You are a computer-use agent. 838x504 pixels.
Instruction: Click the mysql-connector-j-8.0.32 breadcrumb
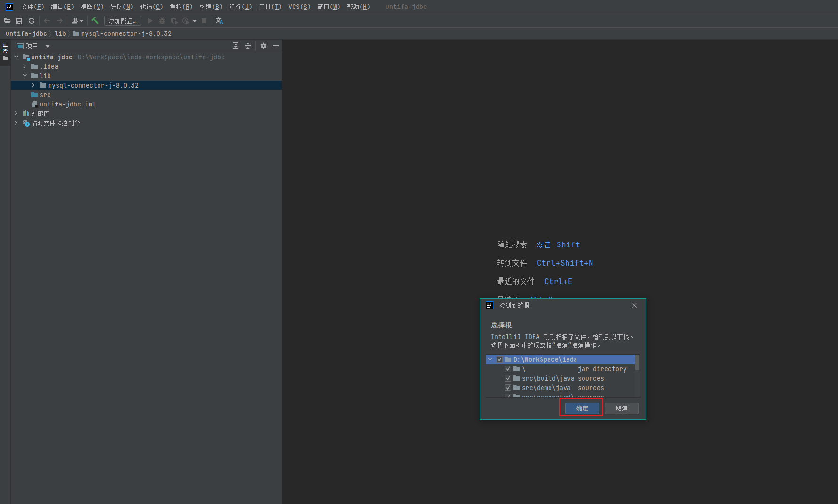[122, 33]
